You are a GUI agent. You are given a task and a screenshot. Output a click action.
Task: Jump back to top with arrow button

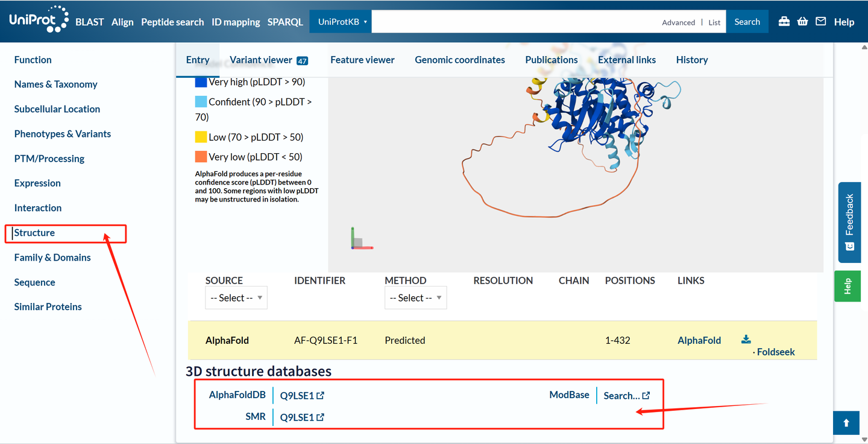[x=846, y=423]
